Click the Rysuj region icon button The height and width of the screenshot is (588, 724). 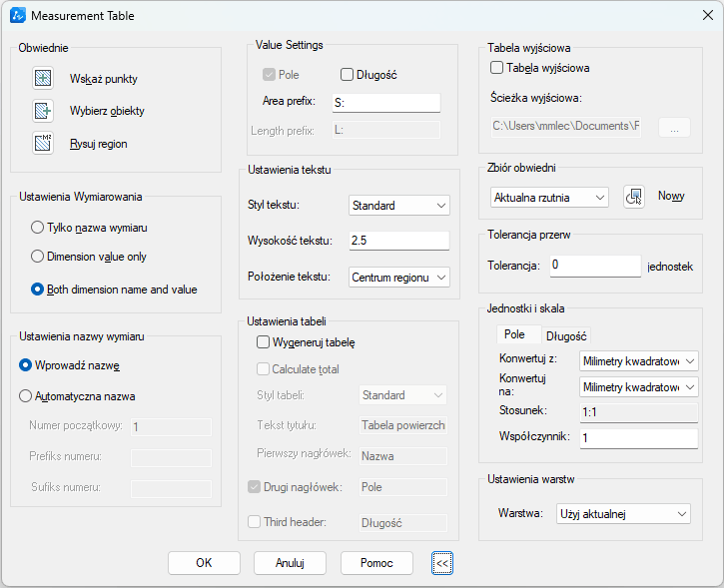43,144
